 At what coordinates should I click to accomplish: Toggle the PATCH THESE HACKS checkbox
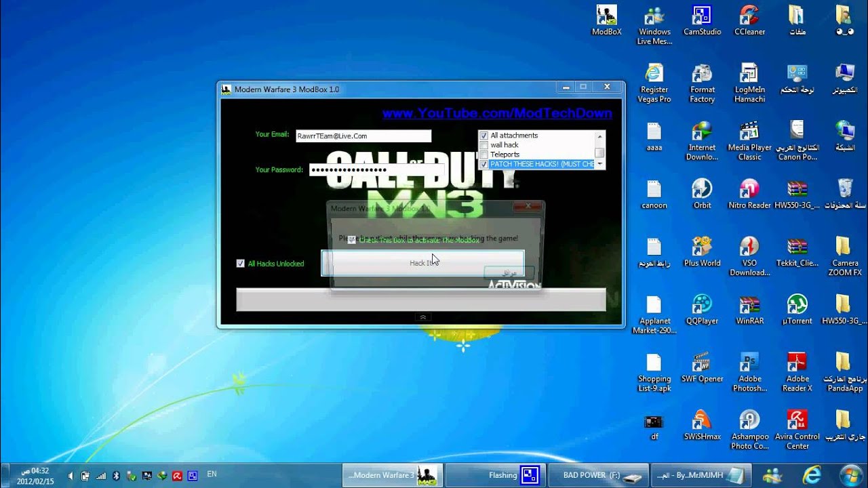[x=484, y=164]
